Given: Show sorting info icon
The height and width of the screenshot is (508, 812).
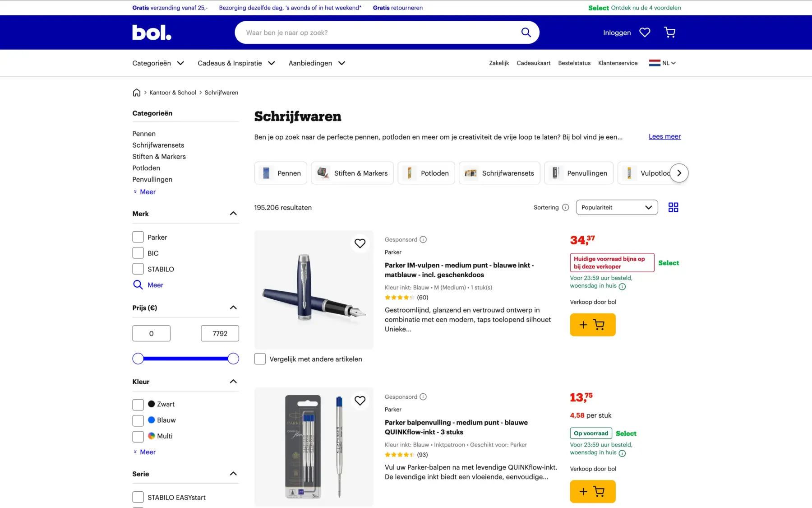Looking at the screenshot, I should point(566,207).
